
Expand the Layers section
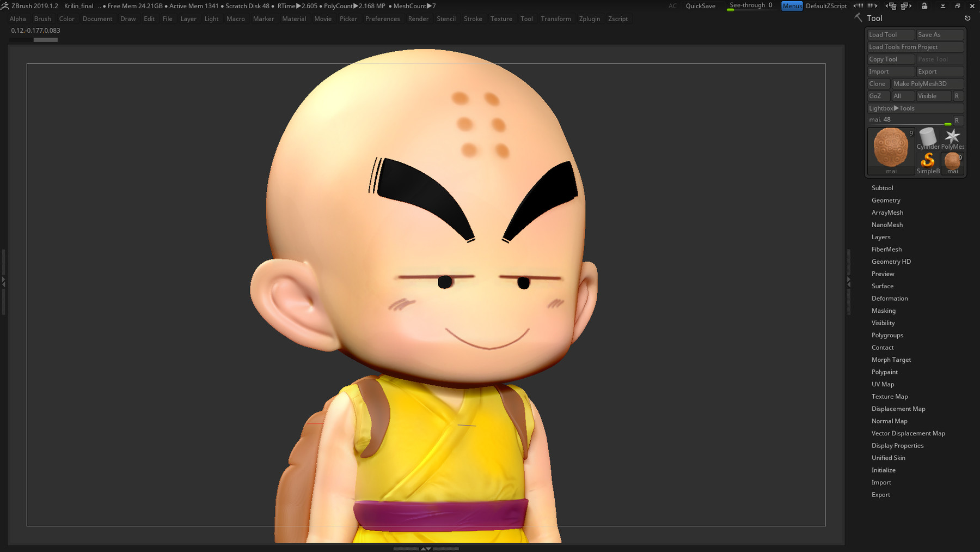point(881,237)
